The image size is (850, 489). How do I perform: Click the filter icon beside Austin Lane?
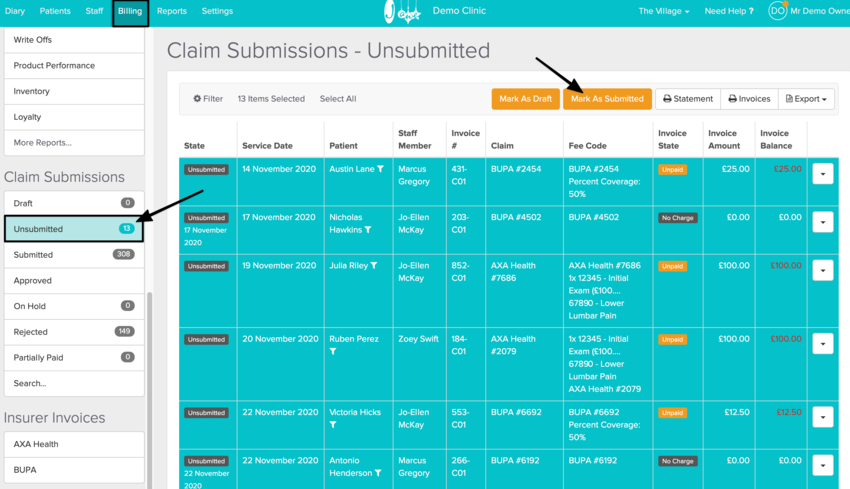380,170
